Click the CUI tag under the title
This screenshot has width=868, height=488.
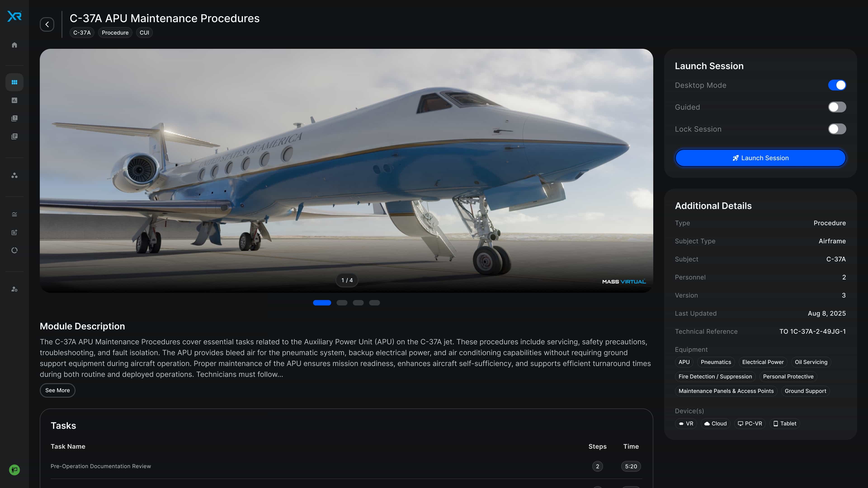(144, 33)
